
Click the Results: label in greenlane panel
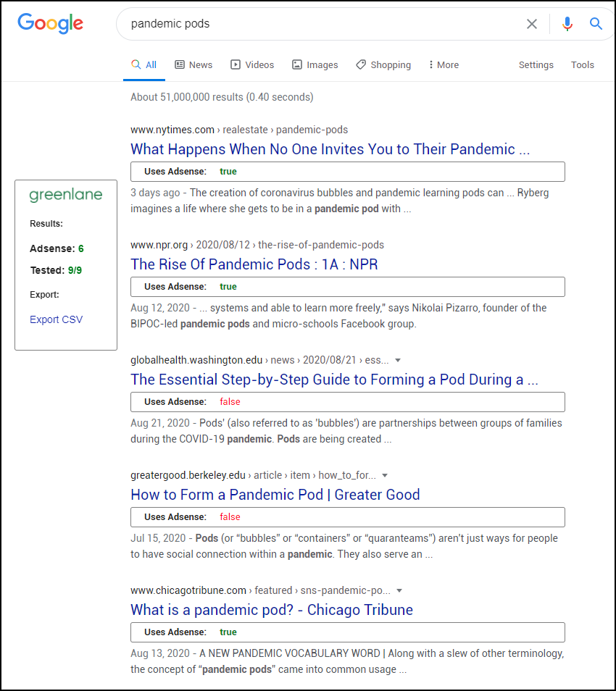tap(46, 223)
